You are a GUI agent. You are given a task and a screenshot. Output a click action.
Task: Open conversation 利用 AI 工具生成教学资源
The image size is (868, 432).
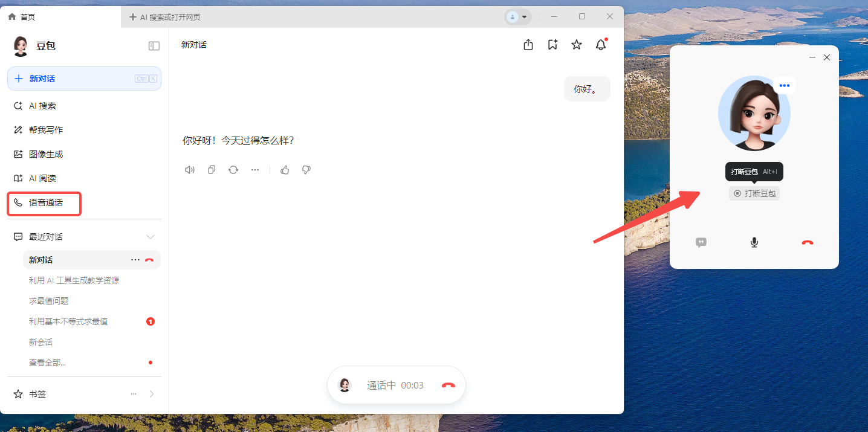pyautogui.click(x=74, y=280)
